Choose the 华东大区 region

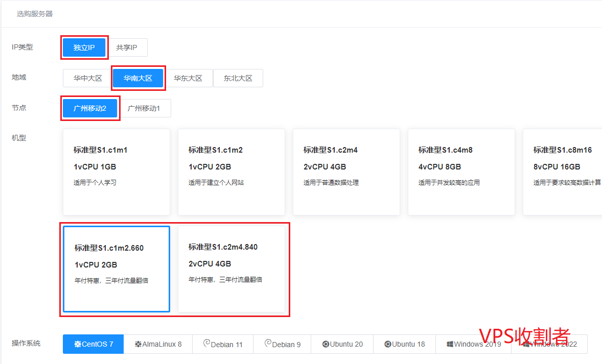pyautogui.click(x=188, y=78)
